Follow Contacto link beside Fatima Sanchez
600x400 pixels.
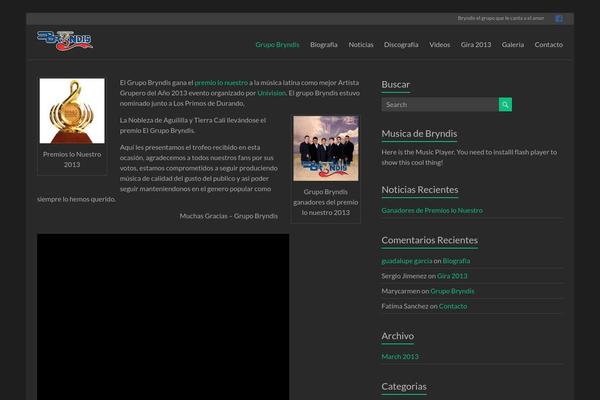(x=453, y=306)
